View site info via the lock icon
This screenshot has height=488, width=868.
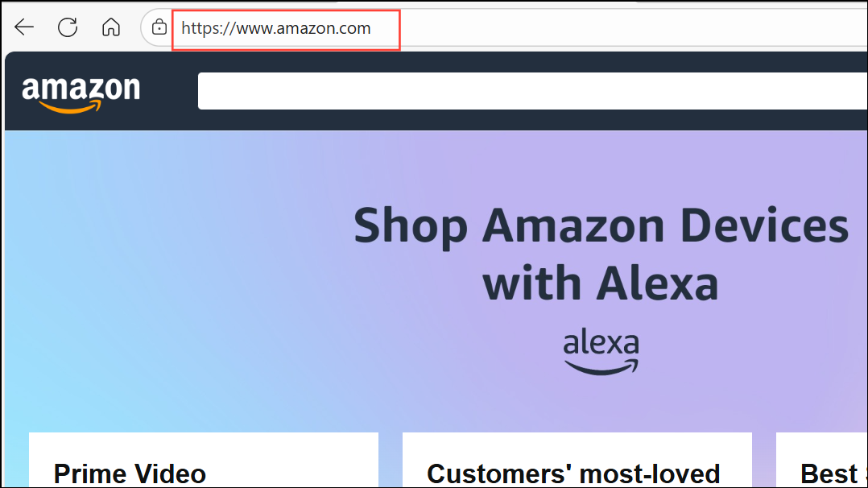point(159,27)
